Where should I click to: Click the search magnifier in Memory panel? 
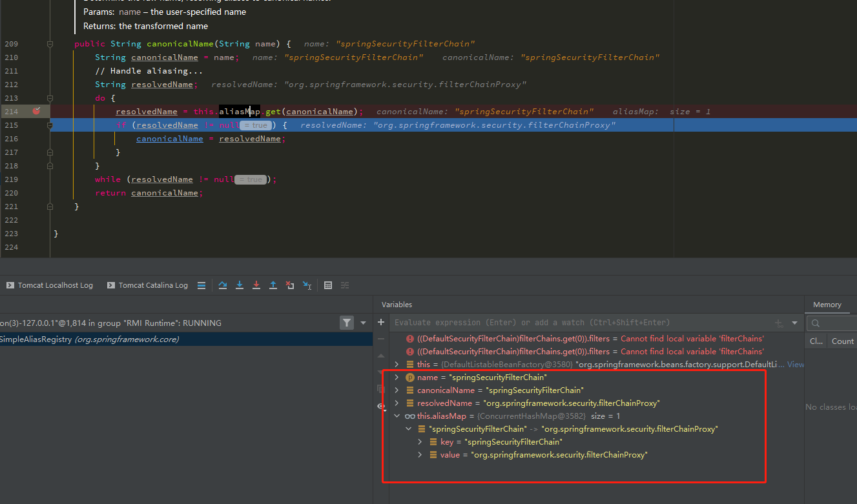pyautogui.click(x=816, y=323)
